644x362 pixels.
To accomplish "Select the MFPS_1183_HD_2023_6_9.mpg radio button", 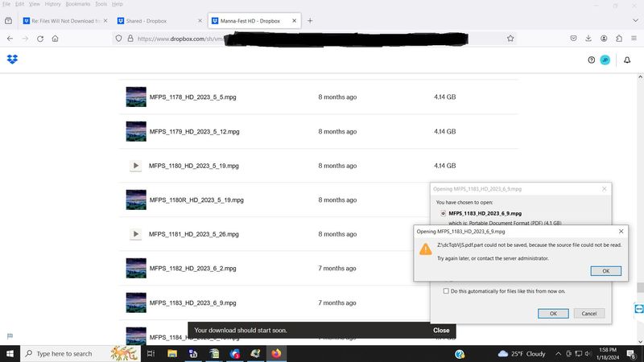I will coord(443,213).
